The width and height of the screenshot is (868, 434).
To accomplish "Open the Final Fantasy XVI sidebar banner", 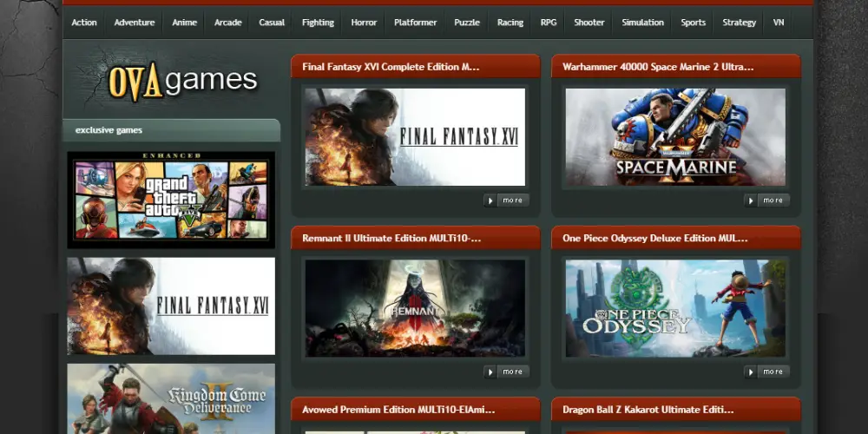I will coord(171,306).
